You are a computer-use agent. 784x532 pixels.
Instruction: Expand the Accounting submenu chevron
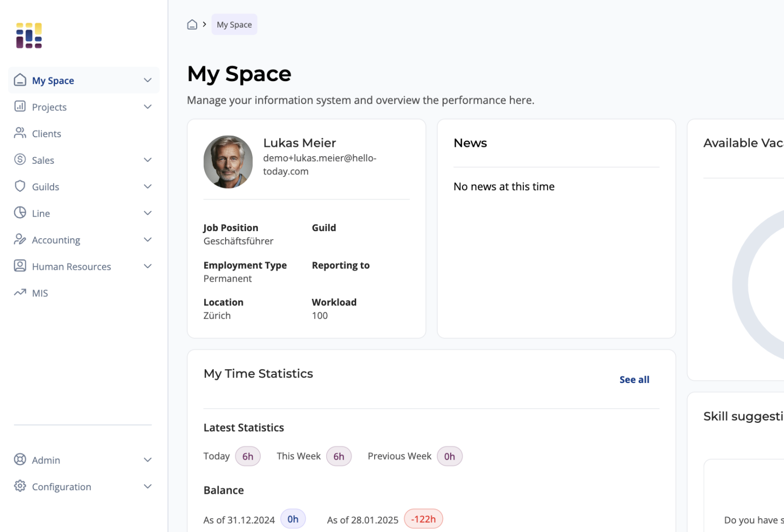tap(148, 240)
